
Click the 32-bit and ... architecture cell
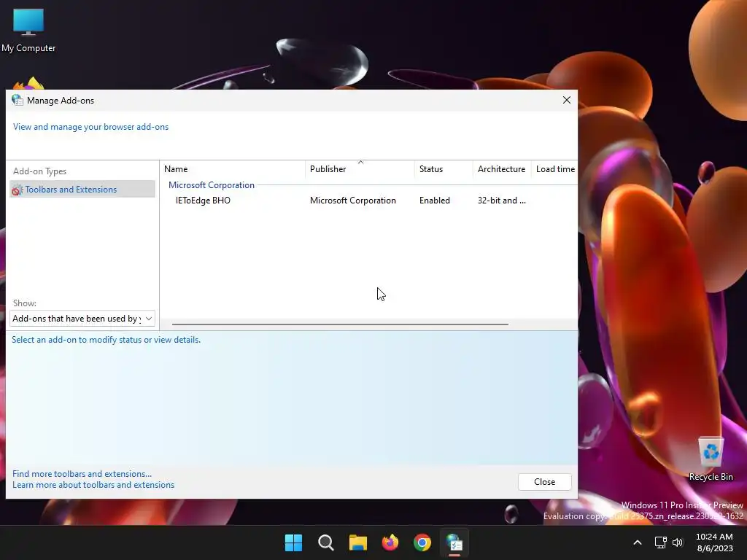pos(502,201)
